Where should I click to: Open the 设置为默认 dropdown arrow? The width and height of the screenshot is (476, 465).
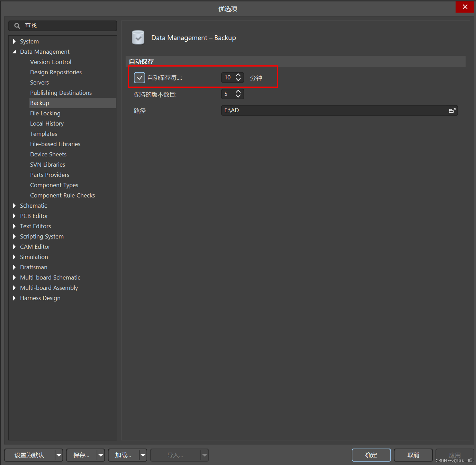click(x=59, y=455)
